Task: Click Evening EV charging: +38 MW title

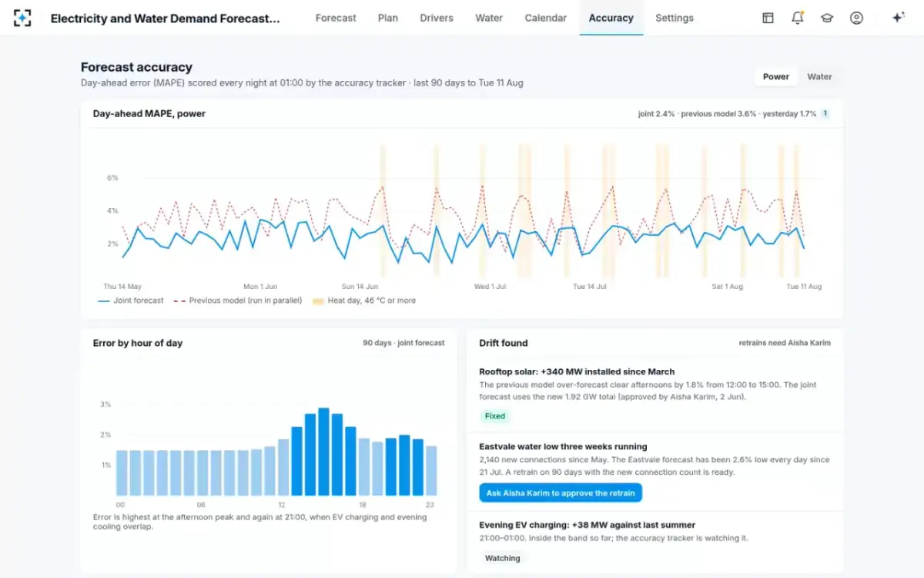Action: point(587,525)
